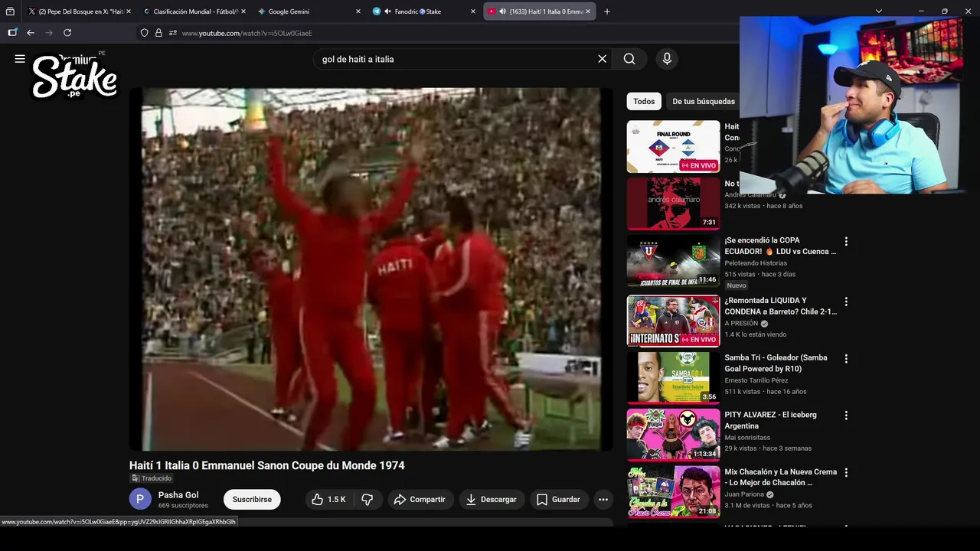
Task: Open options for 'Samba Tri - Goleador' video
Action: (x=846, y=359)
